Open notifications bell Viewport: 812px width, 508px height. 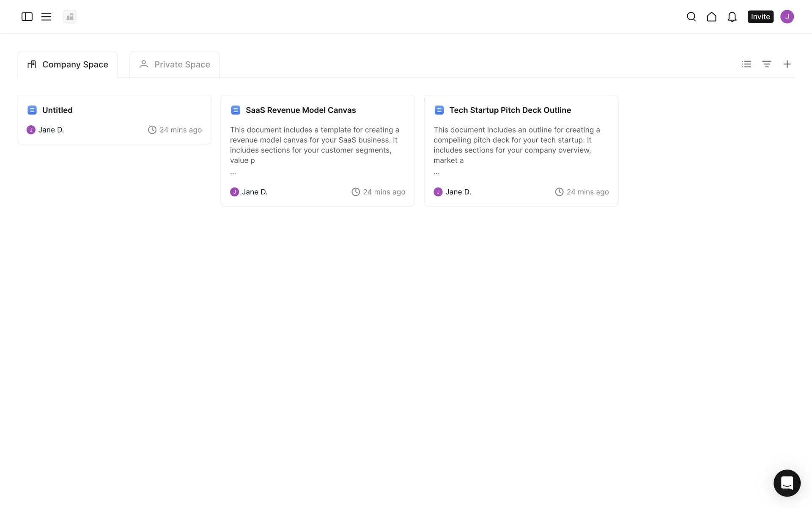tap(732, 17)
